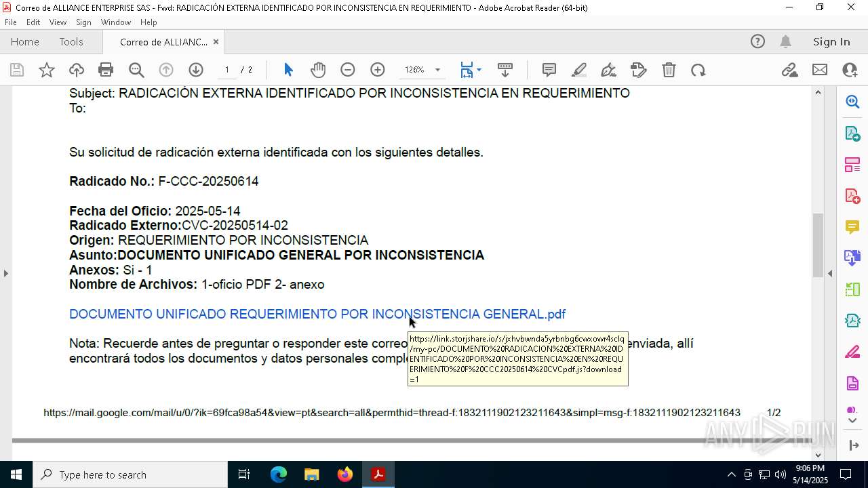Image resolution: width=868 pixels, height=488 pixels.
Task: Rotate the page view icon
Action: click(x=698, y=70)
